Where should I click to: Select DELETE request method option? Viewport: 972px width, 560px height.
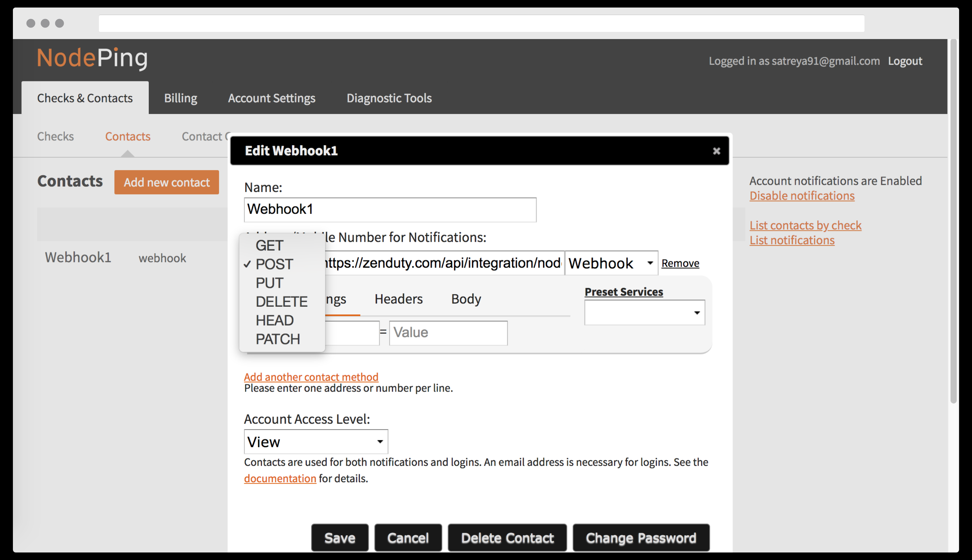(281, 302)
